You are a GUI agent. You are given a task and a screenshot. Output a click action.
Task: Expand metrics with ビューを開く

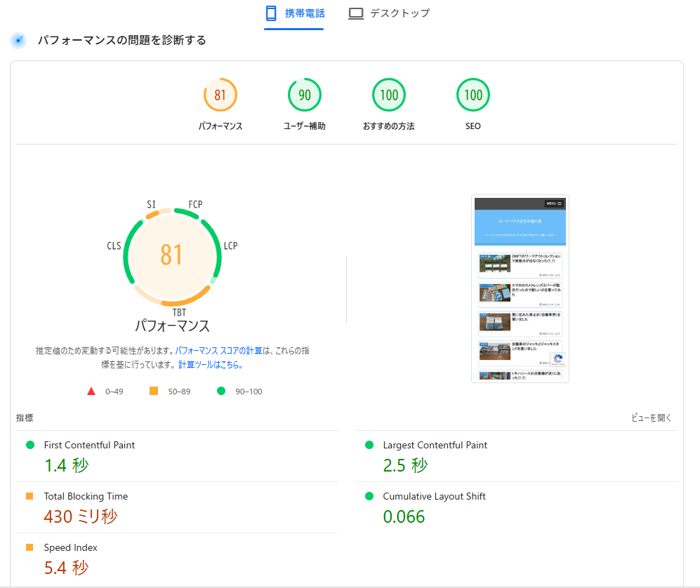[x=651, y=418]
